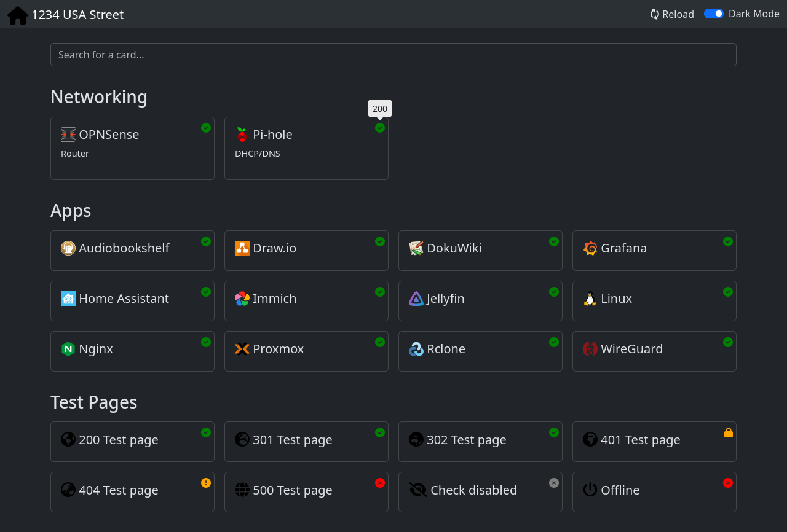This screenshot has width=787, height=532.
Task: Open the Rclone card
Action: tap(480, 351)
